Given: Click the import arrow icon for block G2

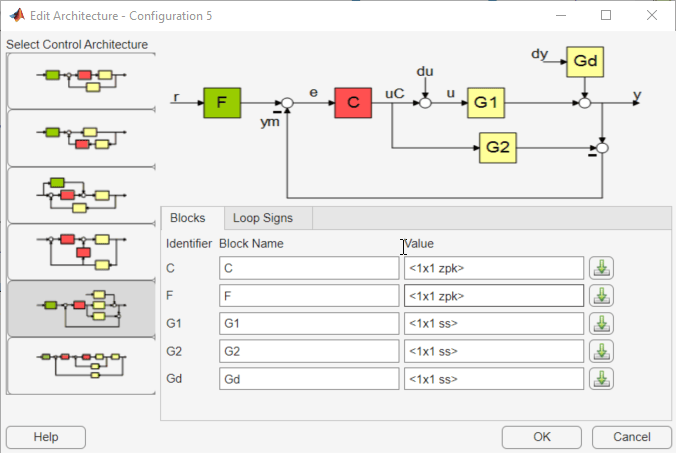Looking at the screenshot, I should click(601, 351).
